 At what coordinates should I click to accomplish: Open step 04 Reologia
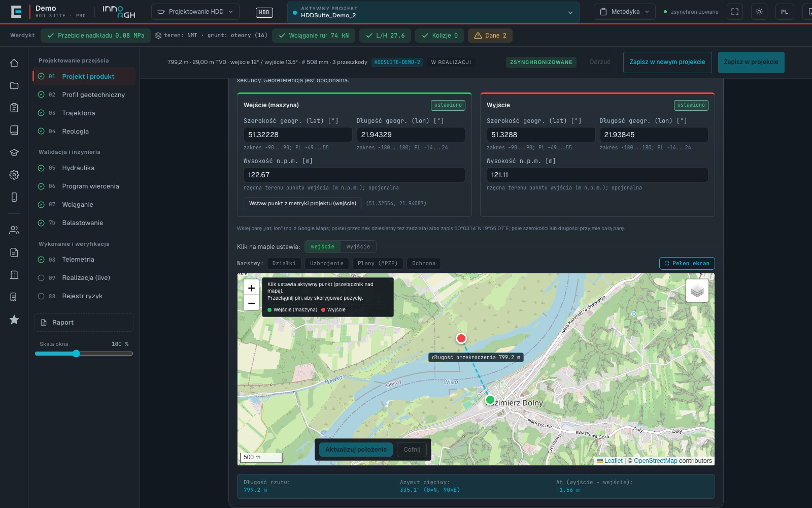[x=84, y=131]
